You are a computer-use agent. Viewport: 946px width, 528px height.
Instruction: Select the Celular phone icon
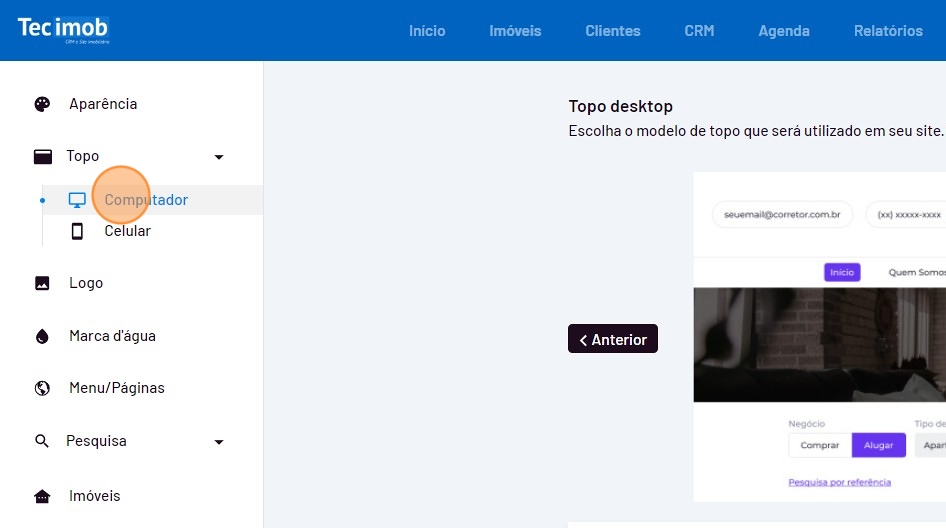click(77, 231)
